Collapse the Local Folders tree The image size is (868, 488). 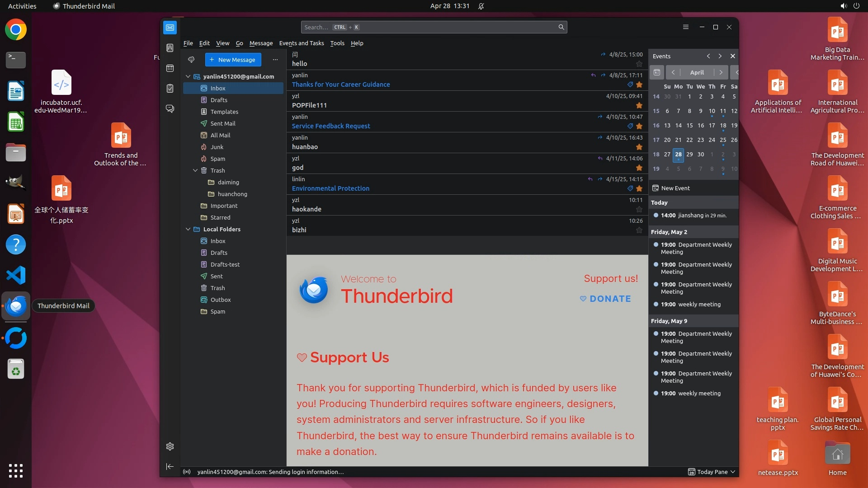[188, 229]
